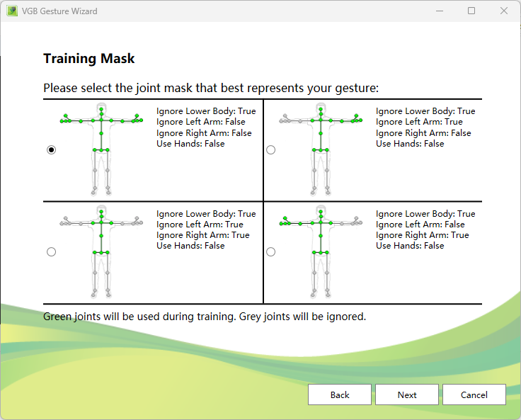Click the Training Mask heading
Screen dimensions: 521x420
point(89,59)
